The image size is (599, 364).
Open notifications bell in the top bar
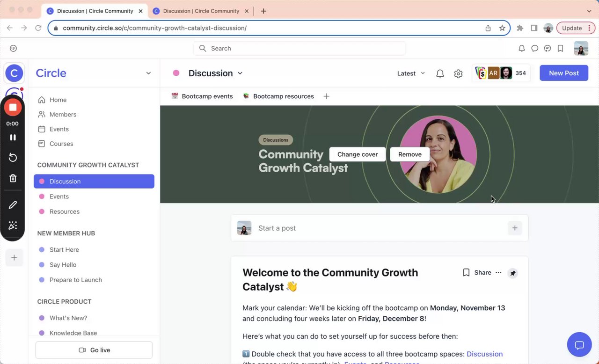tap(522, 48)
